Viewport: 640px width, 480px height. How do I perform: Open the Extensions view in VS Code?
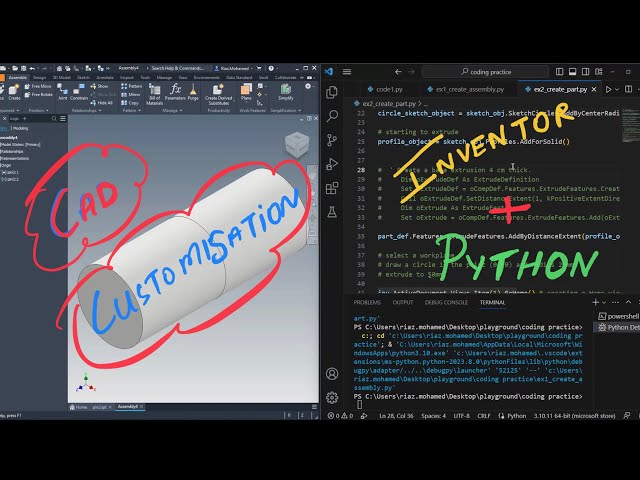[332, 188]
